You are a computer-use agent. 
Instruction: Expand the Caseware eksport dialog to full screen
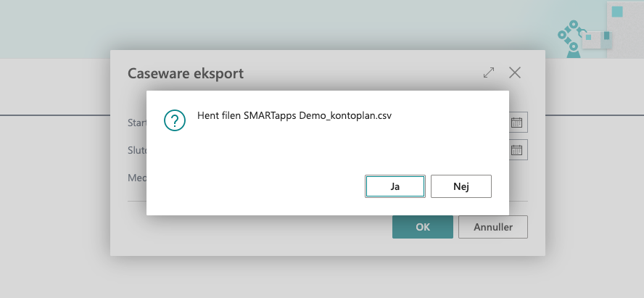pyautogui.click(x=489, y=73)
